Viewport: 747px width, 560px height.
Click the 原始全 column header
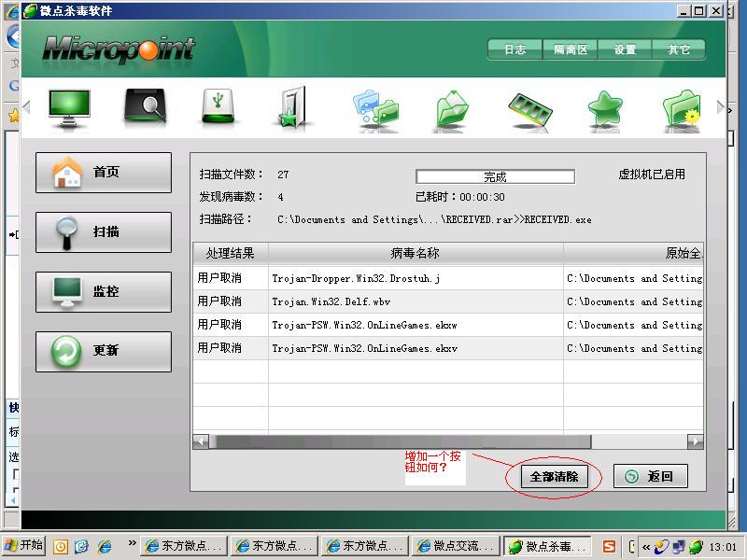(634, 253)
